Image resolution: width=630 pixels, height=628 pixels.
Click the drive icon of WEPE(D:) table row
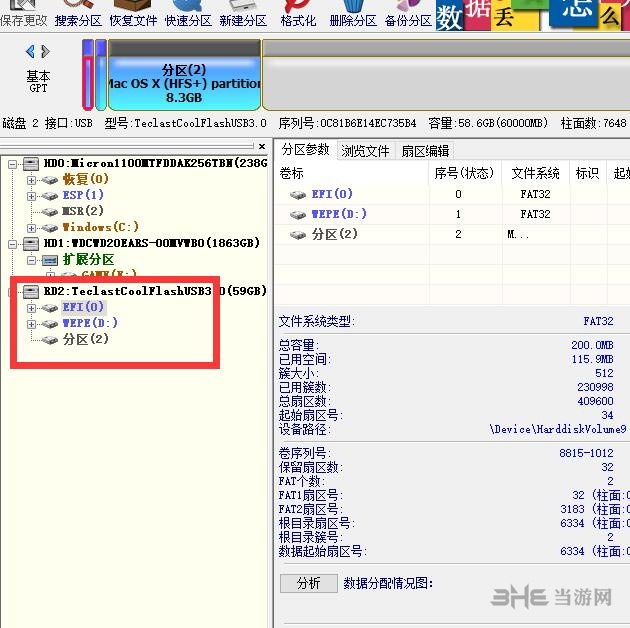tap(298, 215)
